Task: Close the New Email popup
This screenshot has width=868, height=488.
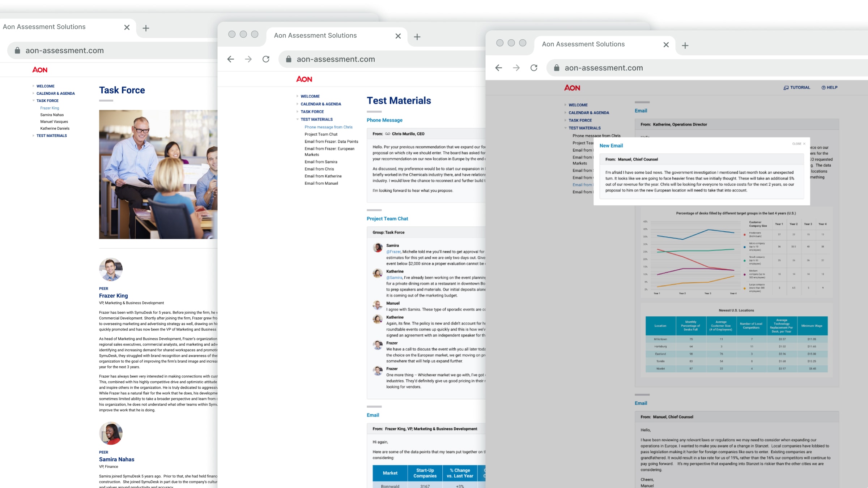Action: (x=799, y=144)
